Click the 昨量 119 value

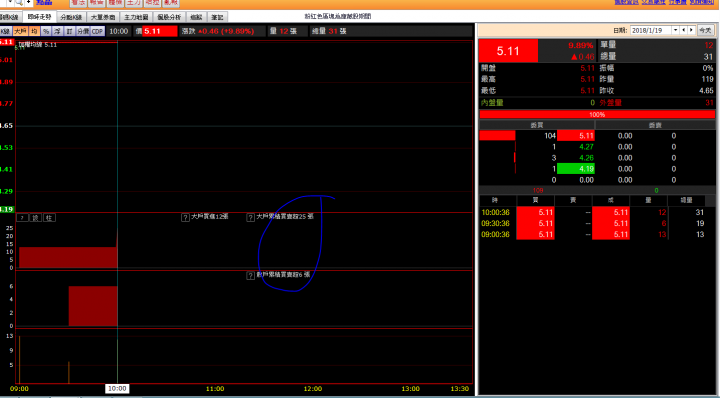pyautogui.click(x=707, y=79)
